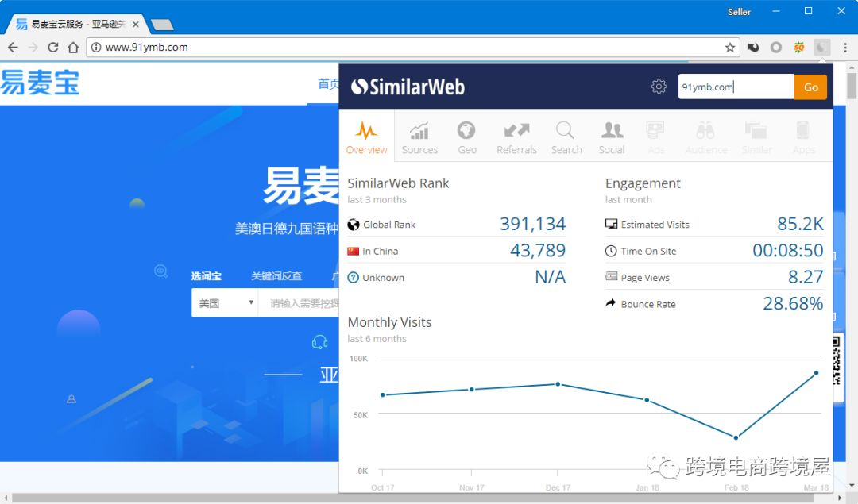Click the gray circle extension icon

776,48
